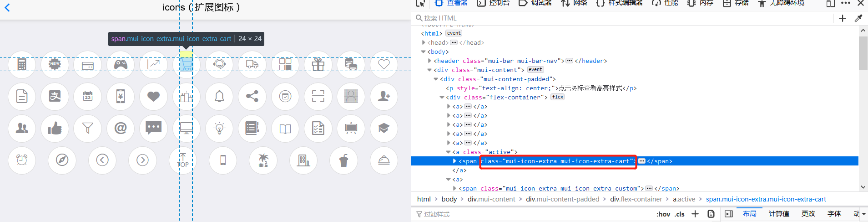Click the right arrow circle icon
Image resolution: width=868 pixels, height=222 pixels.
(142, 160)
